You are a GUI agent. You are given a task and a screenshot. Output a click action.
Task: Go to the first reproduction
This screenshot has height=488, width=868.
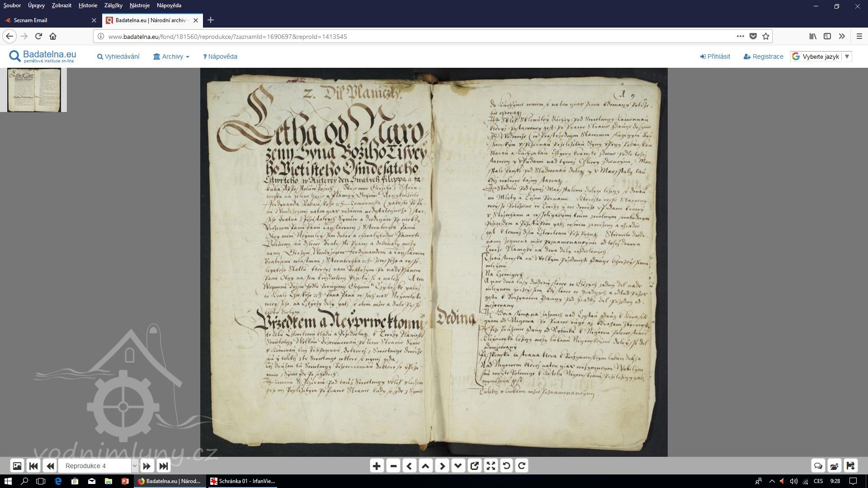click(33, 466)
